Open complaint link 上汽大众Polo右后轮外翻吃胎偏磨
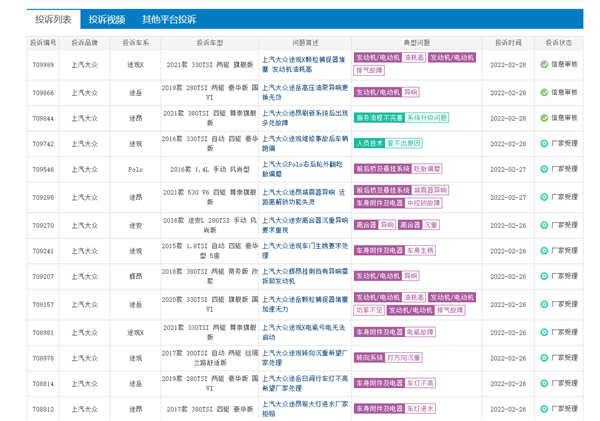Image resolution: width=600 pixels, height=421 pixels. (x=302, y=169)
